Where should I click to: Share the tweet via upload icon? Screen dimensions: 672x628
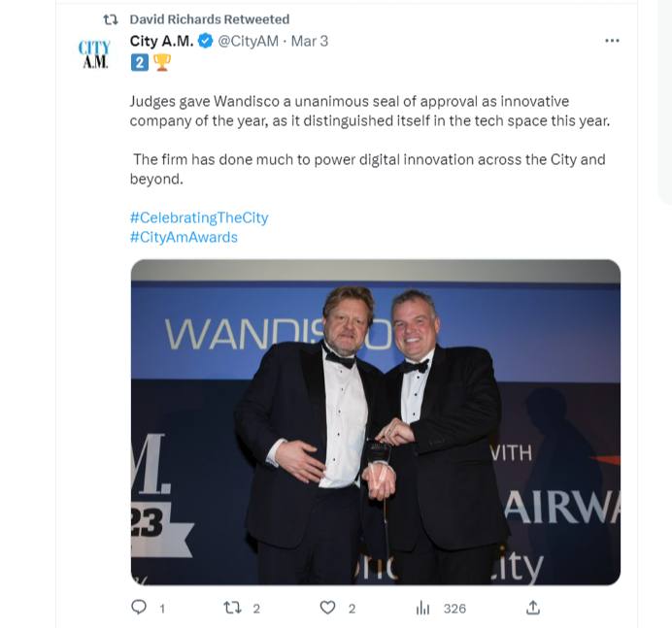[533, 608]
